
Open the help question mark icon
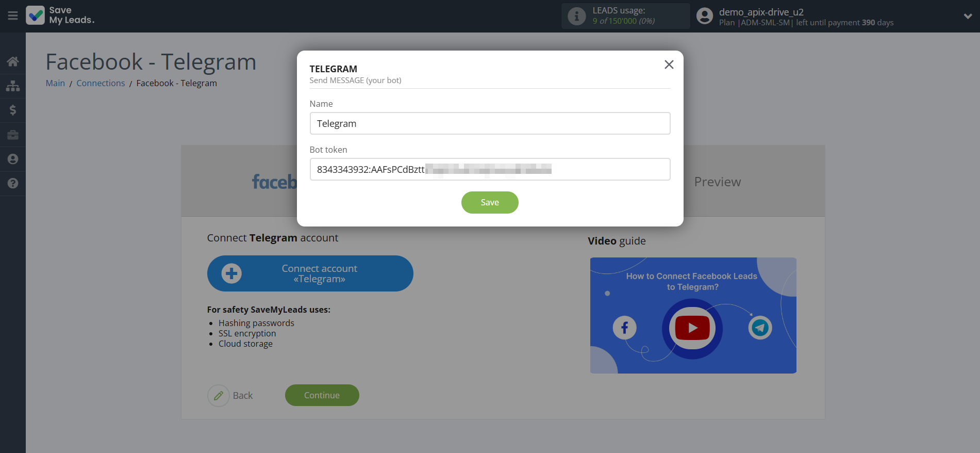[x=13, y=183]
